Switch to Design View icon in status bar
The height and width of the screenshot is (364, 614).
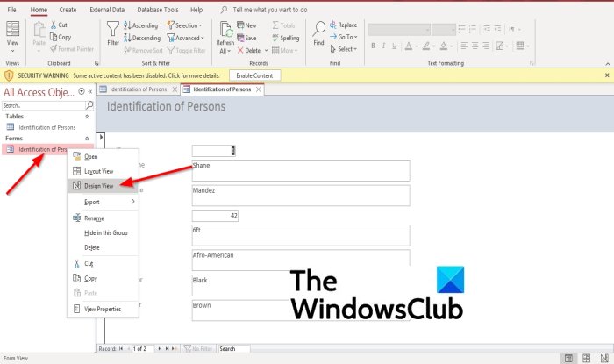604,358
